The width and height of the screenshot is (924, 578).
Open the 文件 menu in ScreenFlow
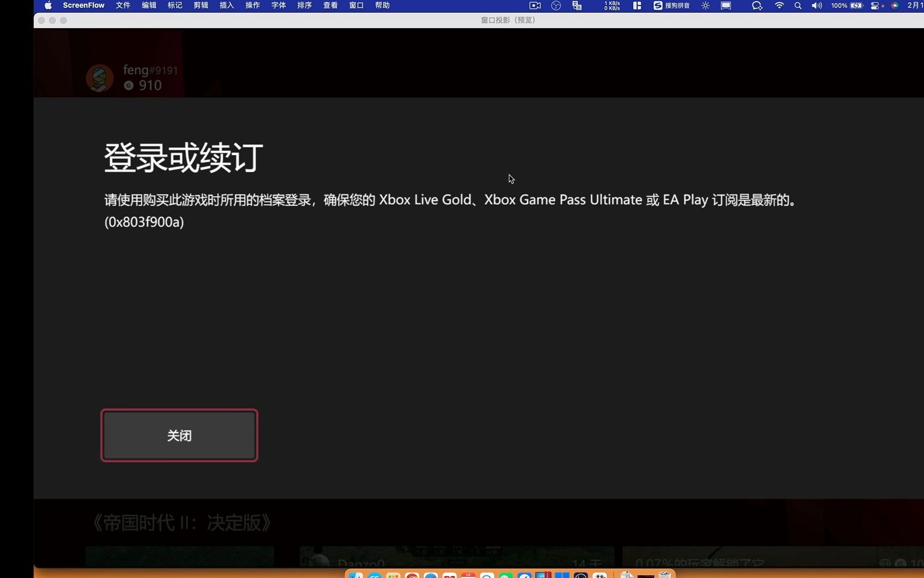point(122,6)
